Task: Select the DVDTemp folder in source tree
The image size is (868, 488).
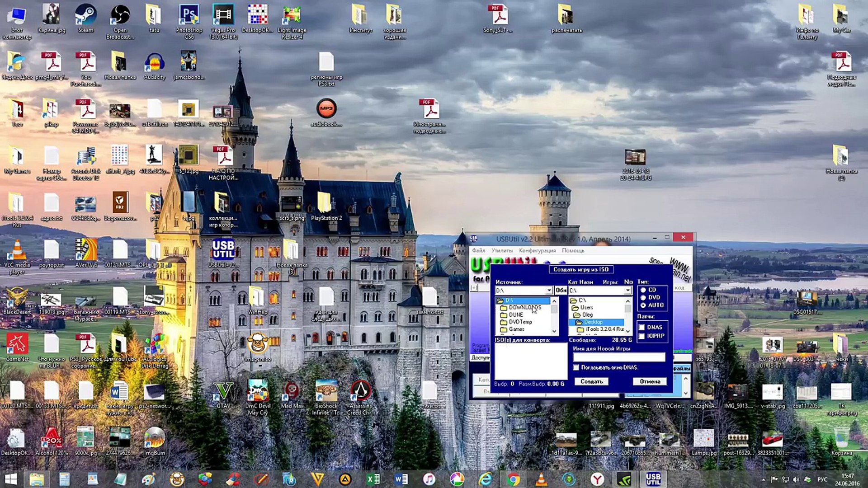Action: pos(520,322)
